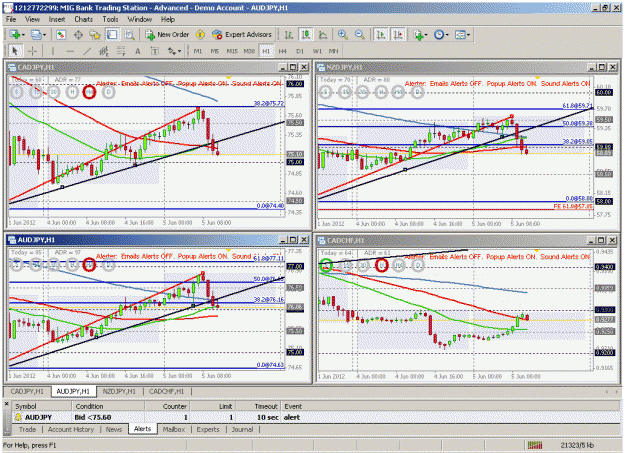Toggle the Expert Advisors button

(242, 35)
